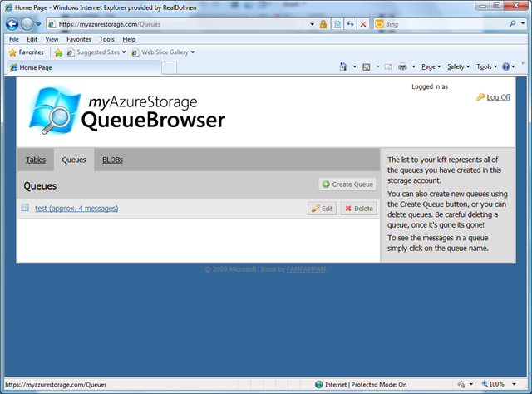532x394 pixels.
Task: Open the Help menu
Action: point(129,39)
